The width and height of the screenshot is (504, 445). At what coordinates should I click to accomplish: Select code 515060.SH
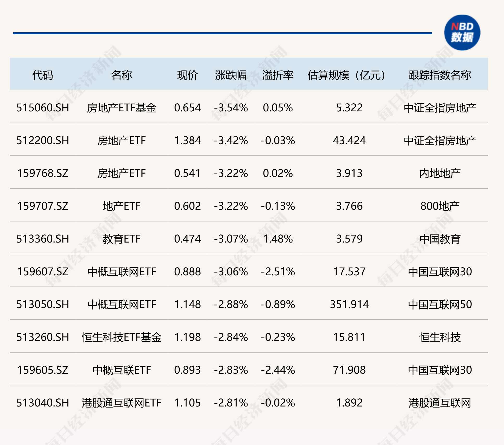[x=43, y=108]
